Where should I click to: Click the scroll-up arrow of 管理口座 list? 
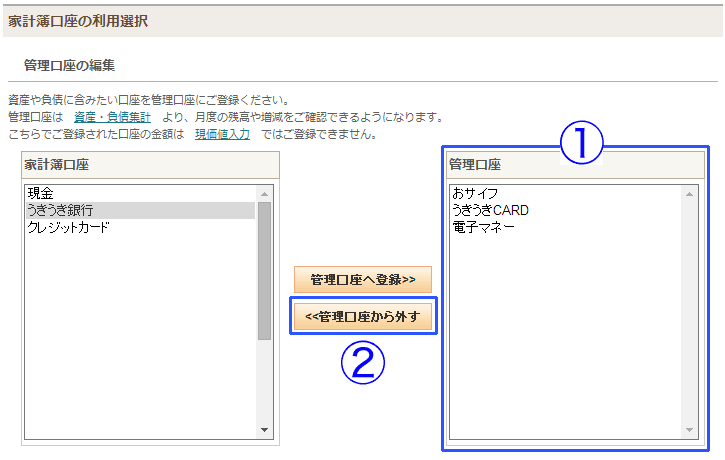689,194
